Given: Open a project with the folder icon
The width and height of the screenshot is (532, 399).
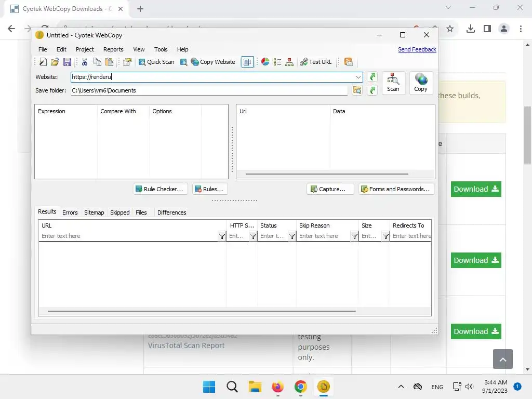Looking at the screenshot, I should [55, 62].
